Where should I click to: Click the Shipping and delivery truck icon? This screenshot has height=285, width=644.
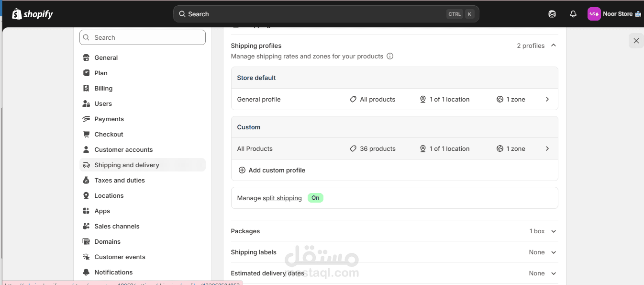86,165
